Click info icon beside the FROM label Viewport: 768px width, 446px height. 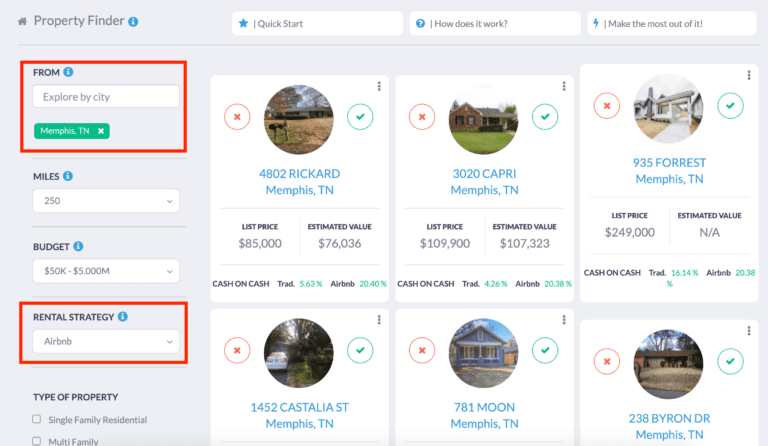pos(68,73)
